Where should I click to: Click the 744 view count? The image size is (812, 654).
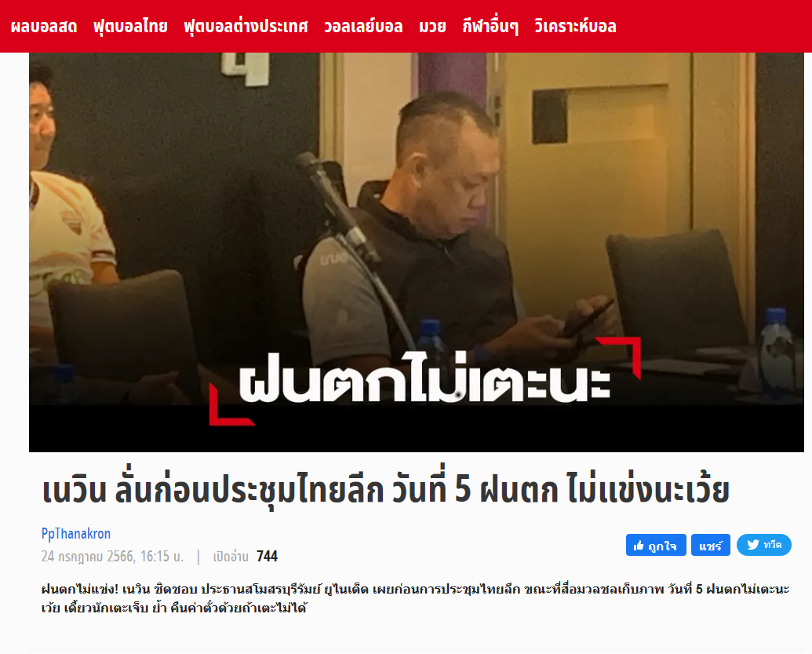pos(268,557)
